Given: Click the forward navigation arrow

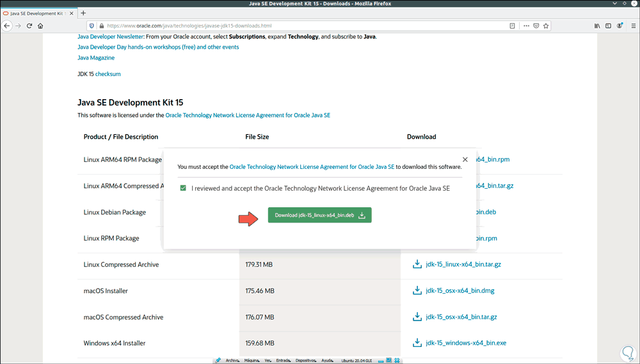Looking at the screenshot, I should [18, 26].
